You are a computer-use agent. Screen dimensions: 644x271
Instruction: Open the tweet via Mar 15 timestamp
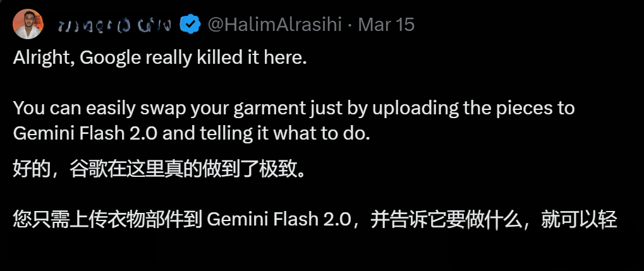click(x=386, y=25)
